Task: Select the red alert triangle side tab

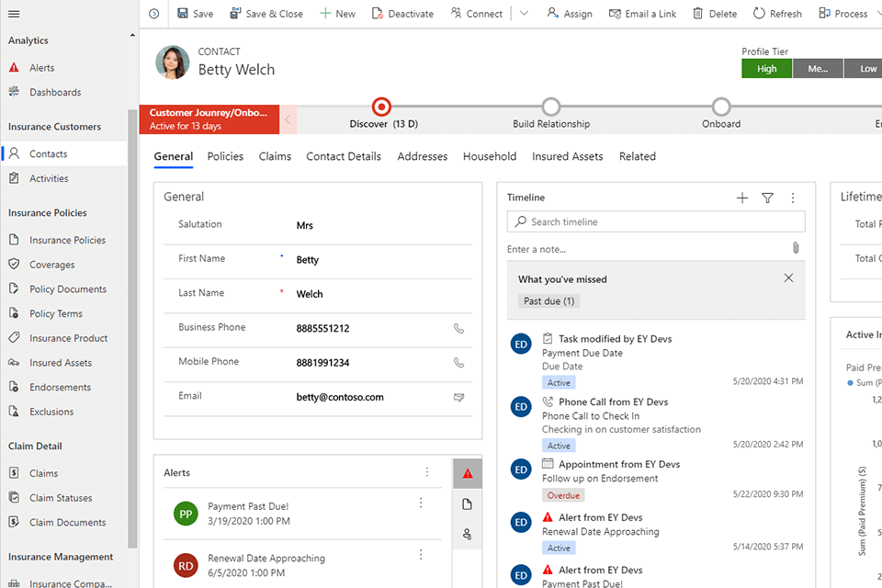Action: [x=468, y=474]
